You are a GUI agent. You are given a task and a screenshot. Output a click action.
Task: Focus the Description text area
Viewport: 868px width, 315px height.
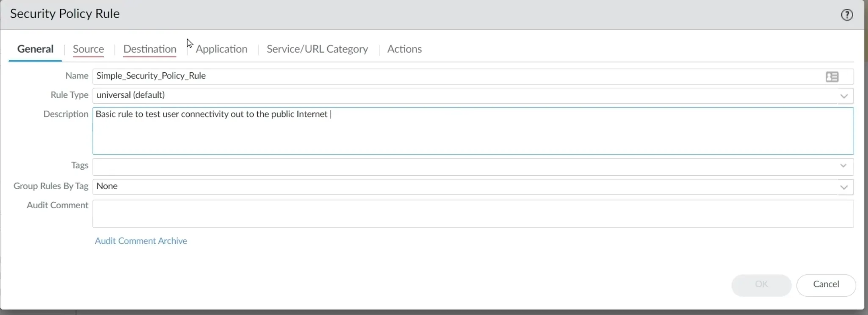click(x=472, y=135)
